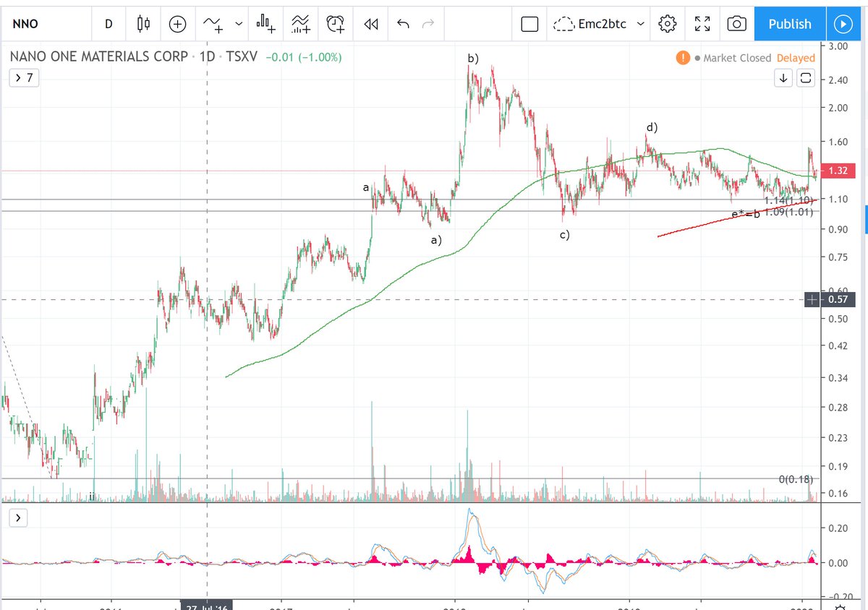
Task: Create an alert with the alarm clock icon
Action: 336,24
